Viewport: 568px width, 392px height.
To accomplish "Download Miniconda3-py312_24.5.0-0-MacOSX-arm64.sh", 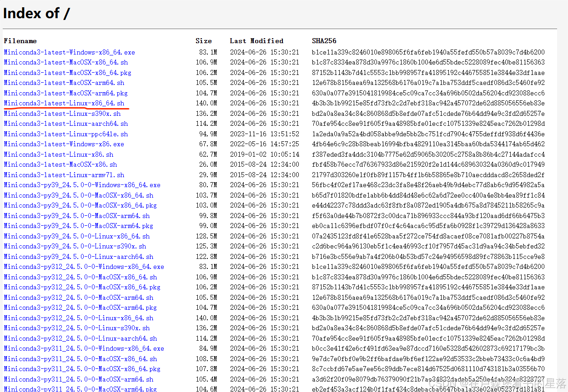I will 79,298.
